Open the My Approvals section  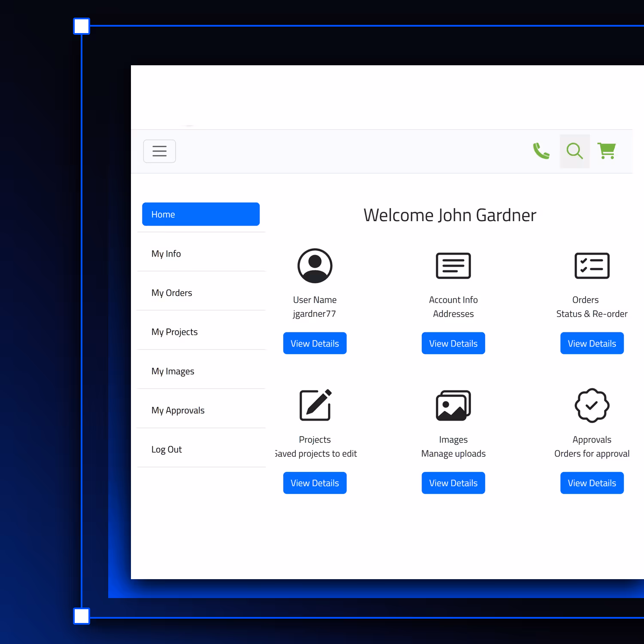(178, 410)
